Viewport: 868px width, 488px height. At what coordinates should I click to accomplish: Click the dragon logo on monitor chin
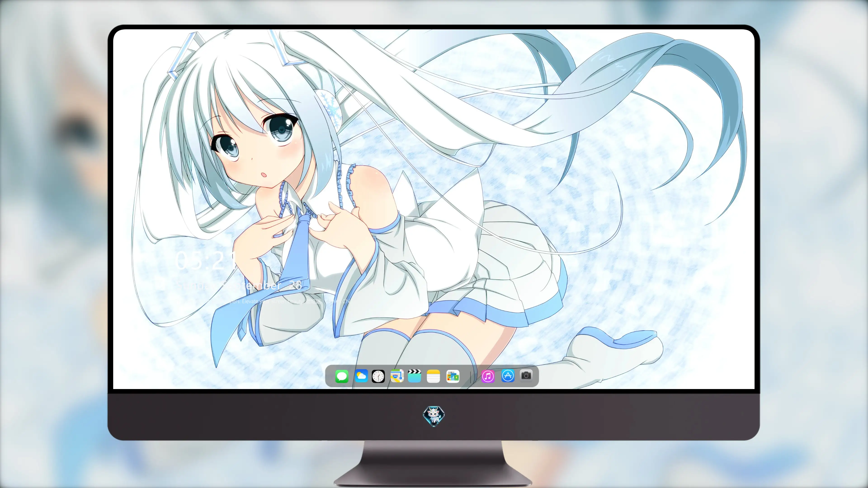point(434,416)
